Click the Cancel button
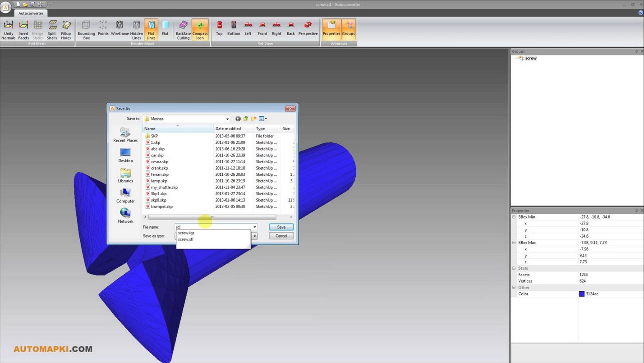The image size is (644, 363). coord(281,236)
